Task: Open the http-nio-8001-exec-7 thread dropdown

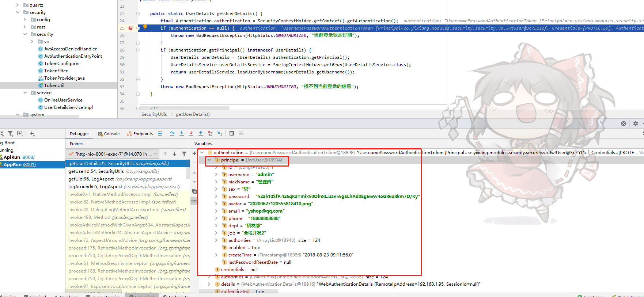Action: coord(113,154)
